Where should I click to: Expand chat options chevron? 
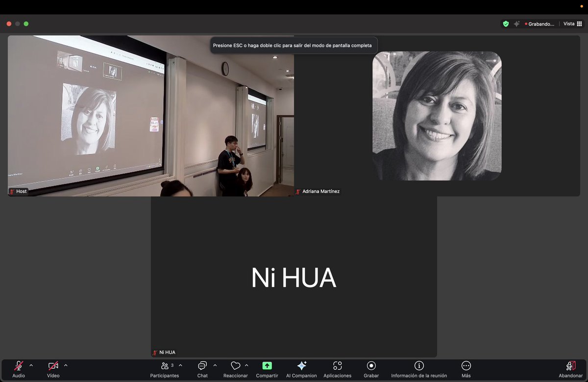215,365
